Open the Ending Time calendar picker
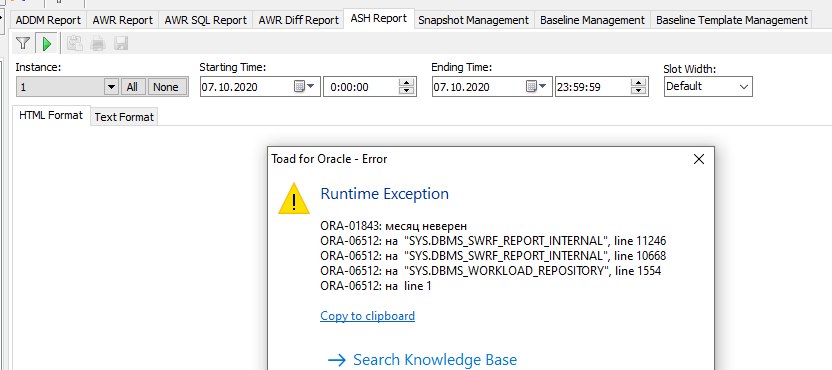This screenshot has height=370, width=832. (536, 87)
